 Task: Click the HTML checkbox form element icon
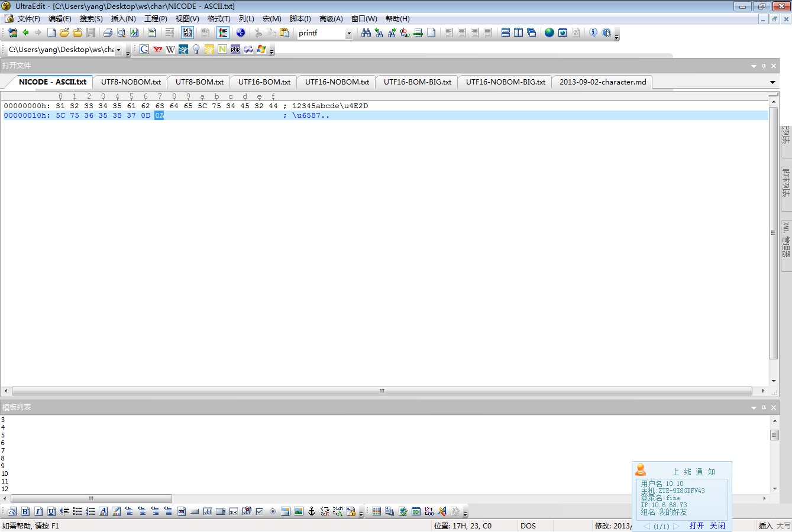pos(260,511)
